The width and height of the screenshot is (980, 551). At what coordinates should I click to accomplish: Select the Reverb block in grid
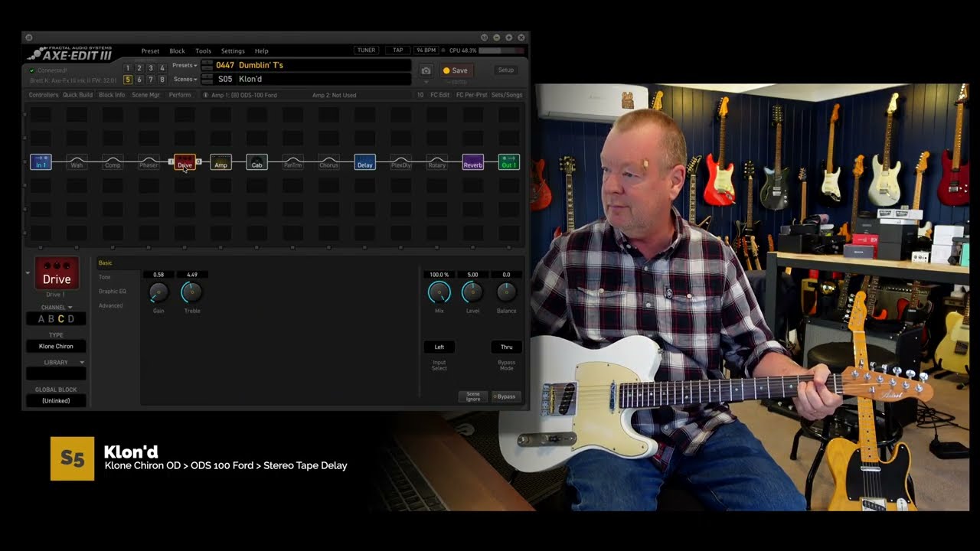coord(473,162)
